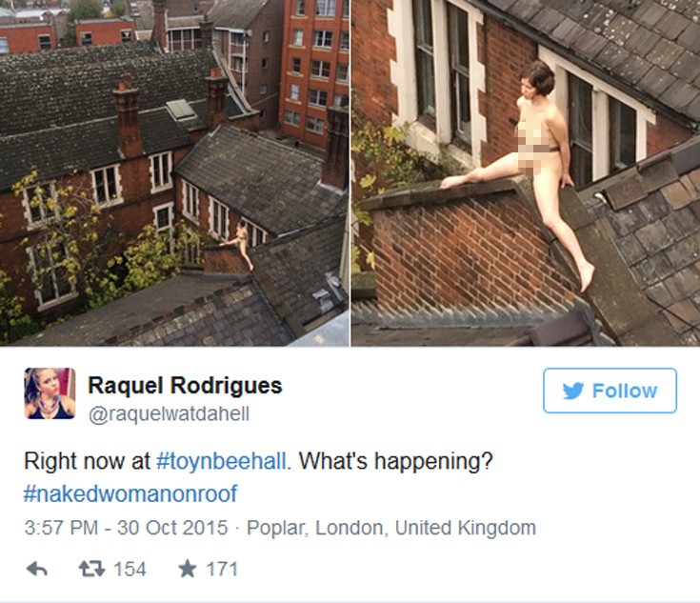Click the 154 retweet count
The width and height of the screenshot is (700, 603).
[x=130, y=569]
